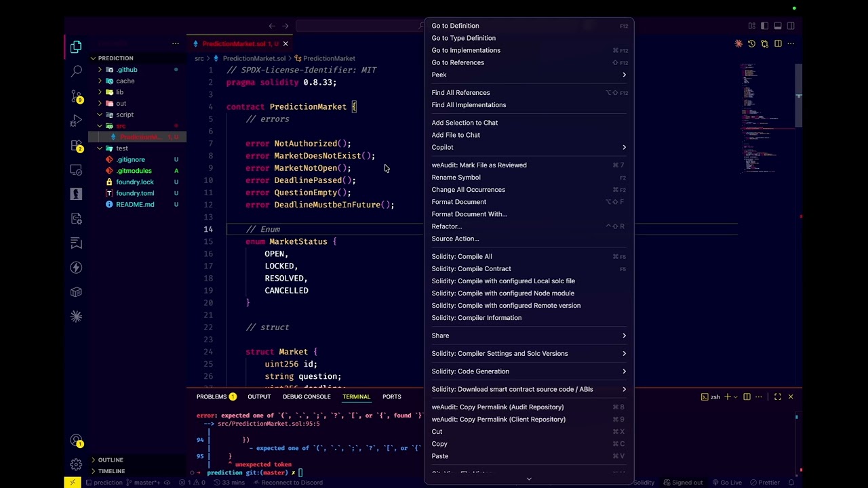Click scroll-down arrow at context menu bottom
This screenshot has width=868, height=488.
click(529, 479)
